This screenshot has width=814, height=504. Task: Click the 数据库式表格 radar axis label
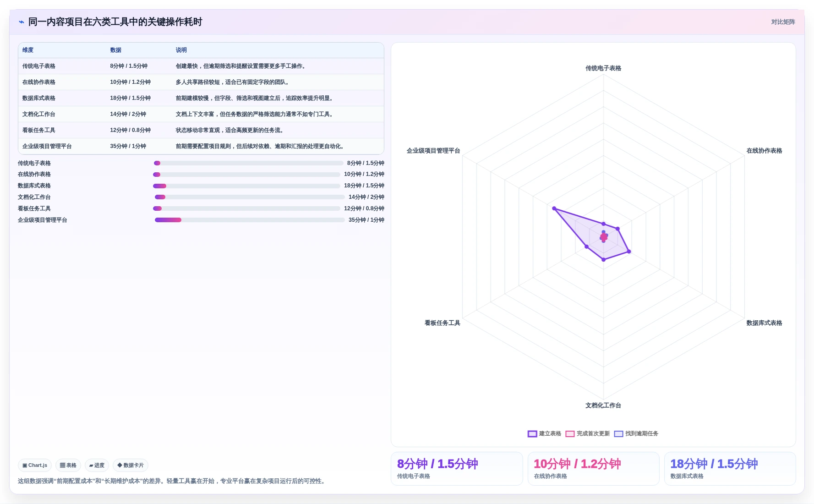(x=765, y=323)
